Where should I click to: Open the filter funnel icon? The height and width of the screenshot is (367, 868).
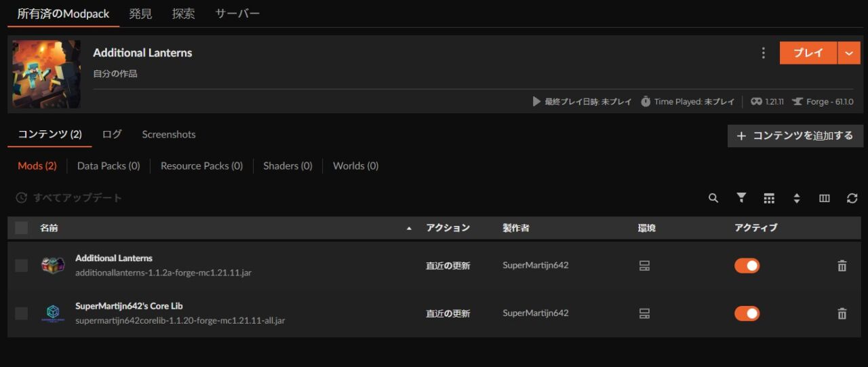[741, 198]
